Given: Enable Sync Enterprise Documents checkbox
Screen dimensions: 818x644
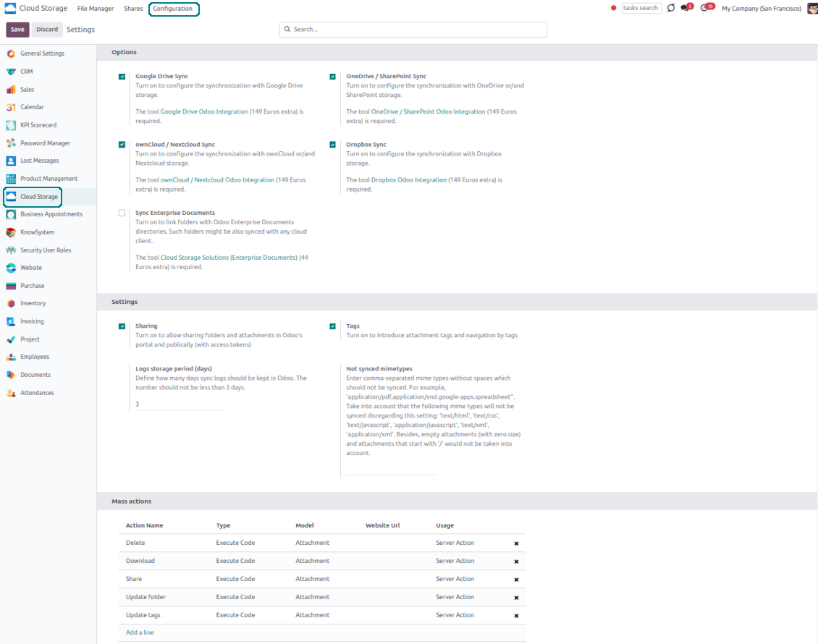Looking at the screenshot, I should point(122,213).
